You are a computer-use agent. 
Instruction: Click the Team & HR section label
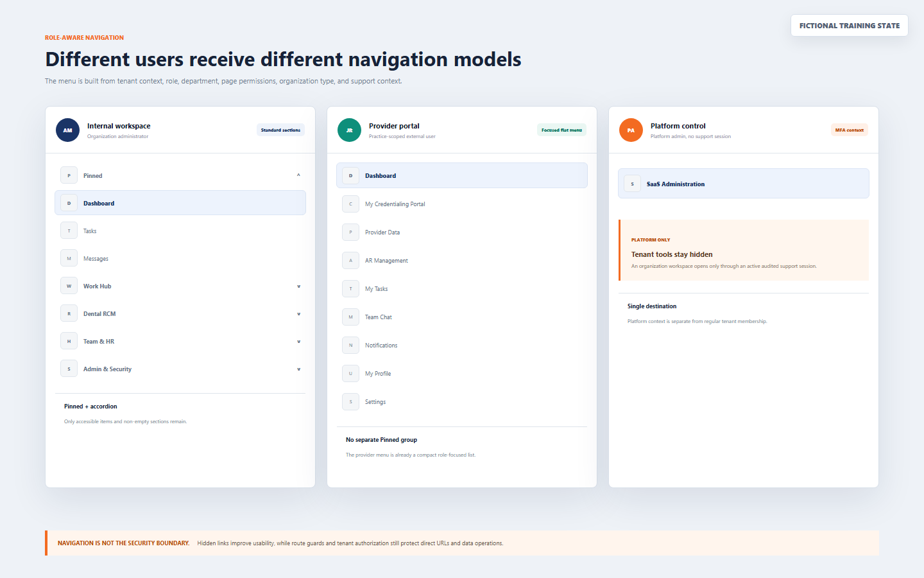pos(99,341)
